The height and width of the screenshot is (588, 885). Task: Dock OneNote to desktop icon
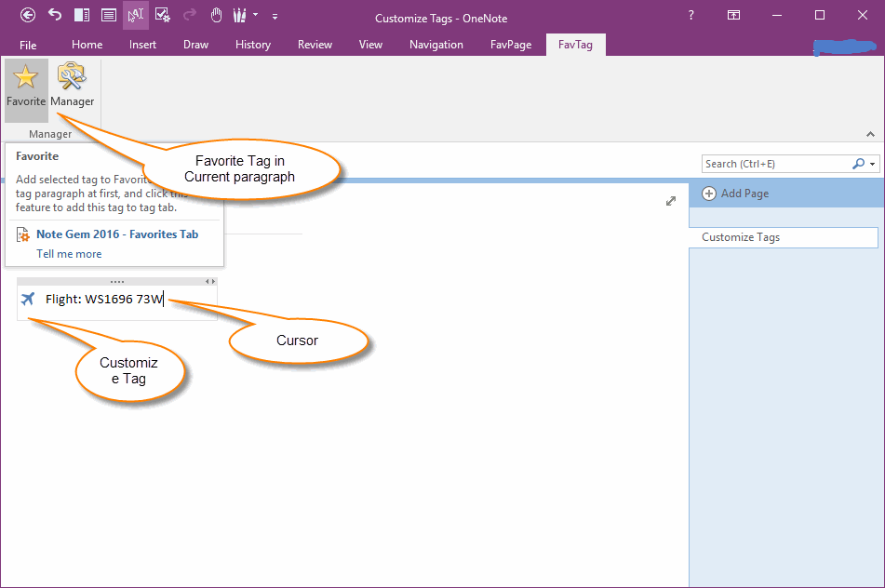pos(82,15)
